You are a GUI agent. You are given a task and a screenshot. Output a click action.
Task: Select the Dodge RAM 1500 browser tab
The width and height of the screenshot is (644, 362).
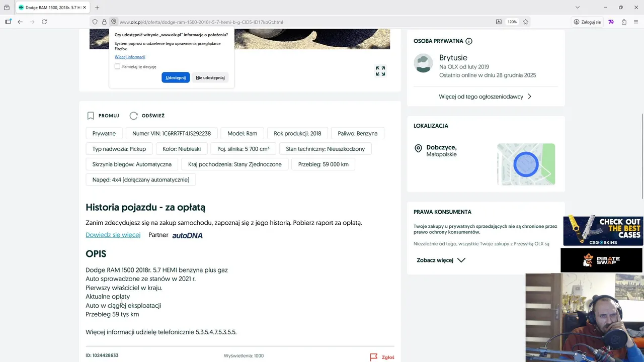coord(53,8)
